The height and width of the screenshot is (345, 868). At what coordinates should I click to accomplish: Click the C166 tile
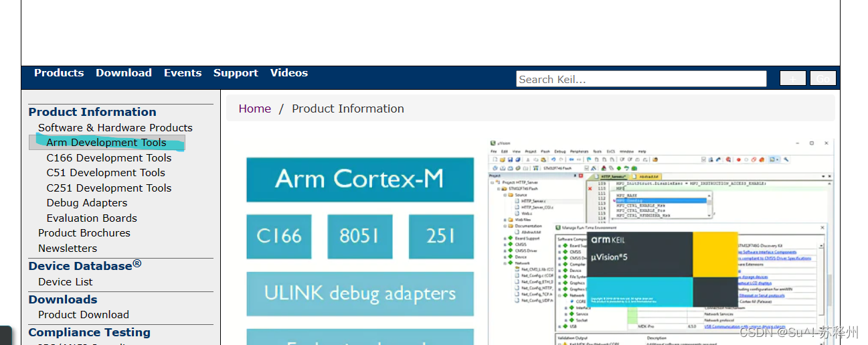coord(280,236)
